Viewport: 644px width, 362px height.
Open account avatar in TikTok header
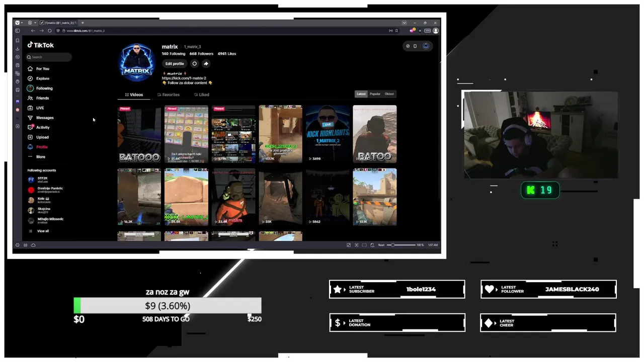pyautogui.click(x=426, y=46)
